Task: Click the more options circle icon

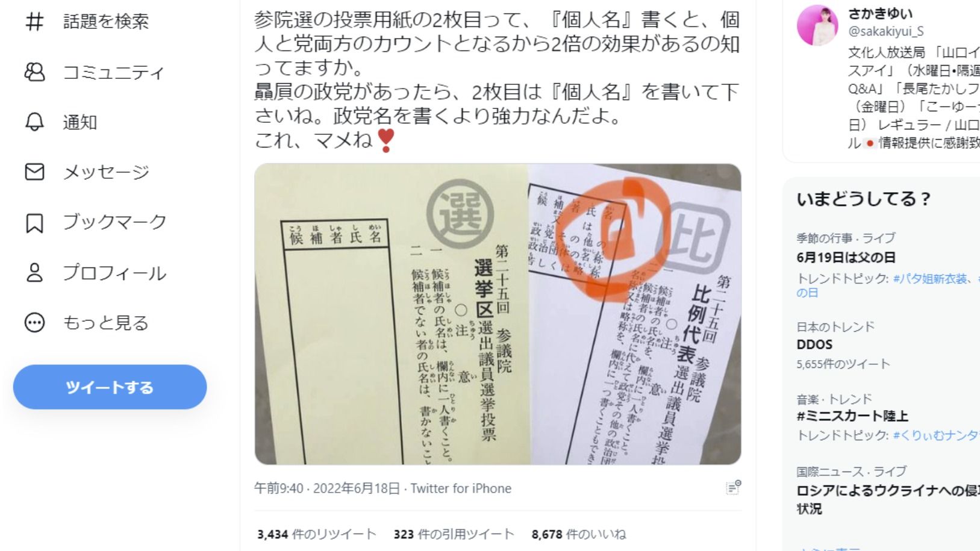Action: 34,323
